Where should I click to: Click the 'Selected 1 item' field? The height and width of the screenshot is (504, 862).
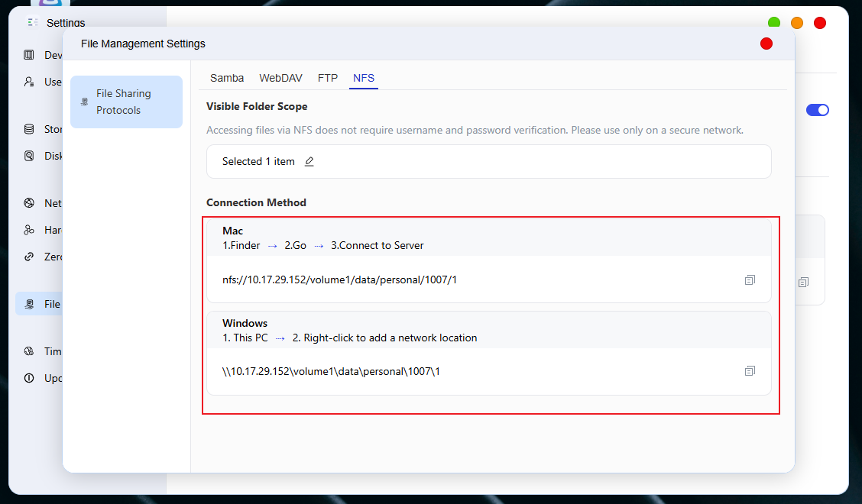click(489, 162)
